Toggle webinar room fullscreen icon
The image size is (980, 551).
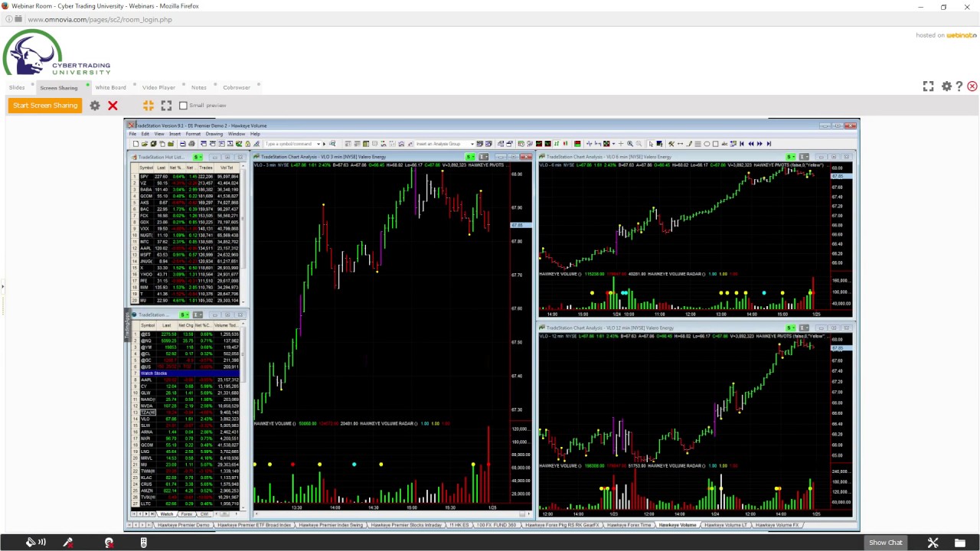click(928, 86)
